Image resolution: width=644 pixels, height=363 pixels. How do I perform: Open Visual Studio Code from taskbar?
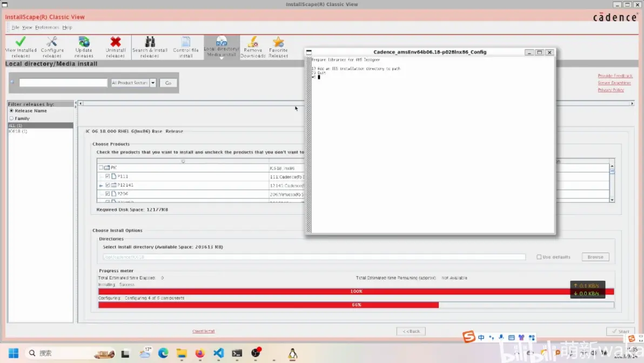(x=218, y=353)
